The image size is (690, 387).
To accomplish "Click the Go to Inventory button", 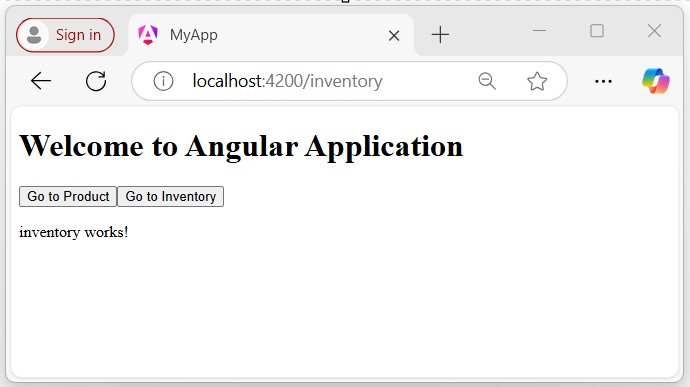I will point(171,196).
